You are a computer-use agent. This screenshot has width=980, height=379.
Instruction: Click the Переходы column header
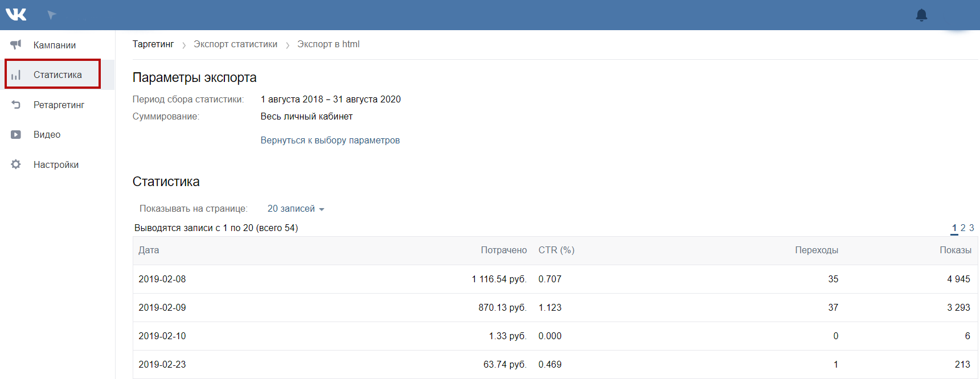coord(816,250)
